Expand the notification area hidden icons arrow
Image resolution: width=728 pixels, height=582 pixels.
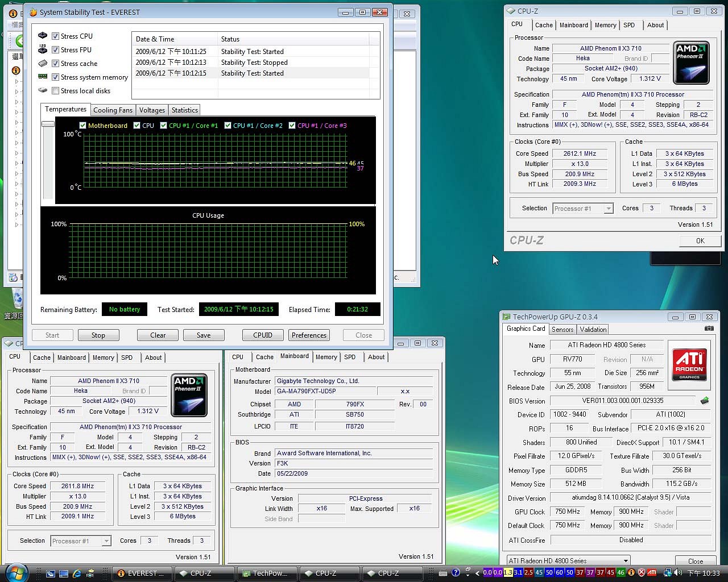point(477,573)
